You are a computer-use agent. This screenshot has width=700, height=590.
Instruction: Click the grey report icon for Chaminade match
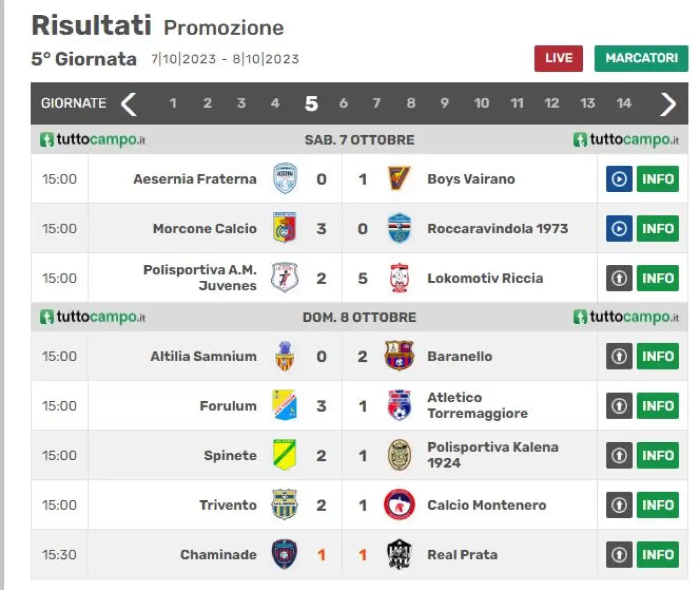tap(619, 554)
